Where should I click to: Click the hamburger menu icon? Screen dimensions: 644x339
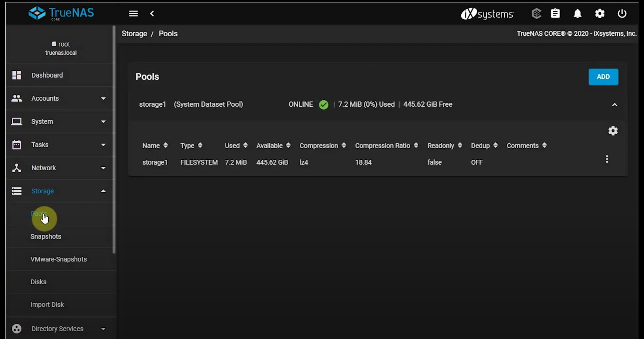(x=133, y=14)
